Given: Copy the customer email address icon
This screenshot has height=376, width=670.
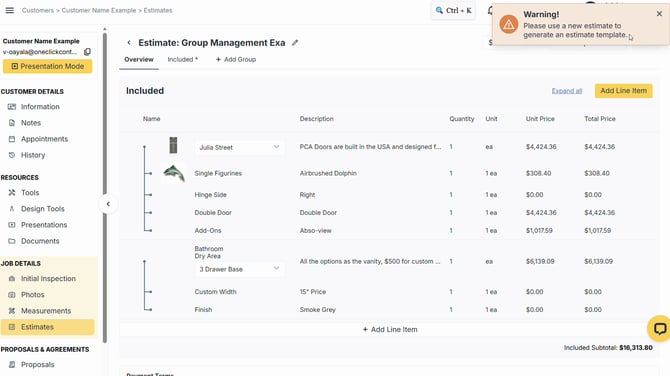Looking at the screenshot, I should click(x=87, y=52).
